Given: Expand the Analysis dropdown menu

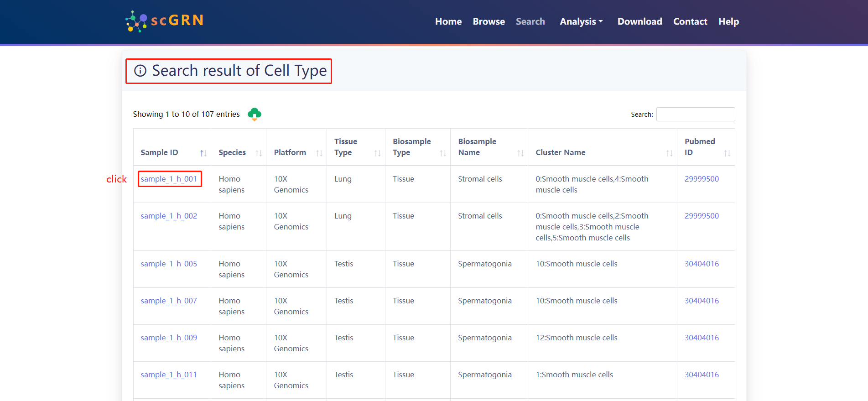Looking at the screenshot, I should click(581, 21).
